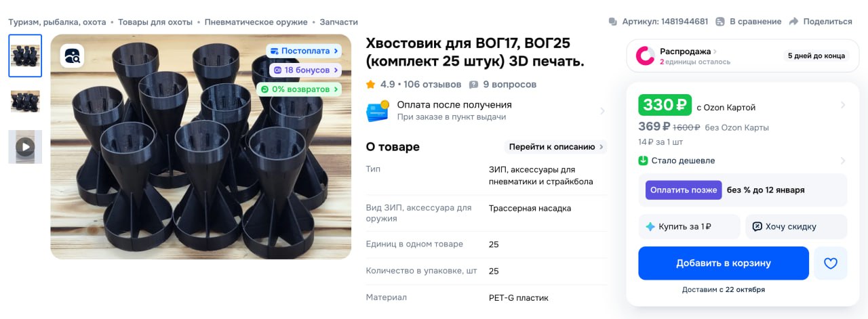Viewport: 868px width, 319px height.
Task: Expand Ozon Card price details chevron
Action: click(843, 105)
